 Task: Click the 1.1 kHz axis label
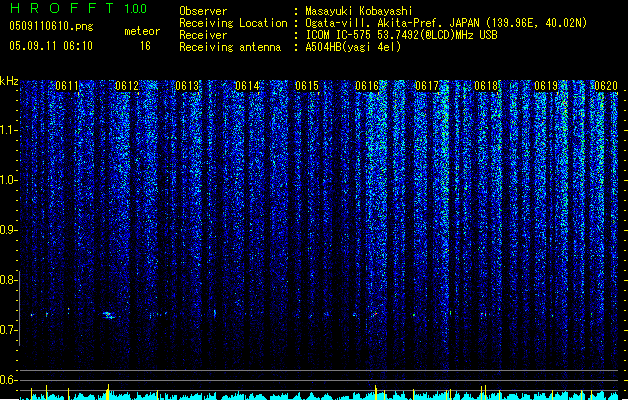pyautogui.click(x=8, y=130)
